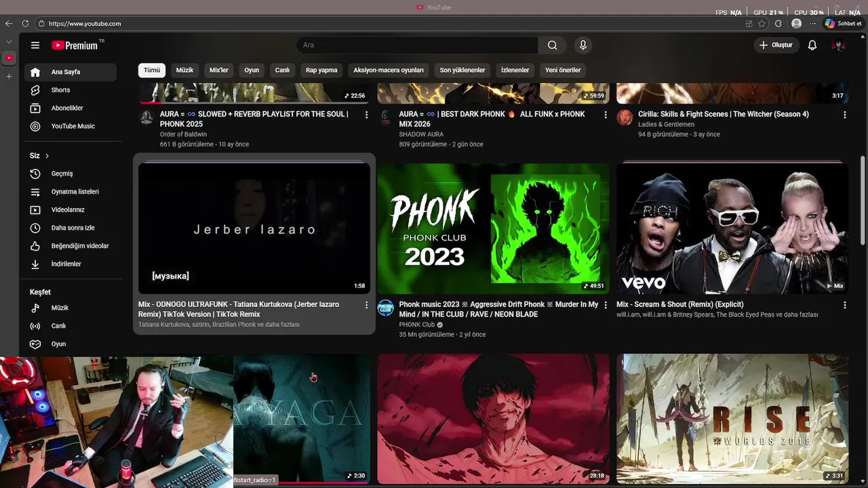Play the PHONK CLUB 2023 thumbnail

tap(493, 228)
